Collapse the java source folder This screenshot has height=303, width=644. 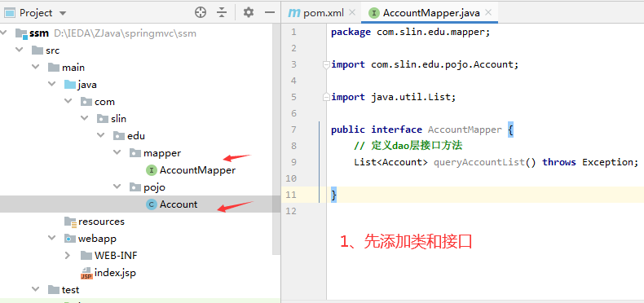(52, 84)
